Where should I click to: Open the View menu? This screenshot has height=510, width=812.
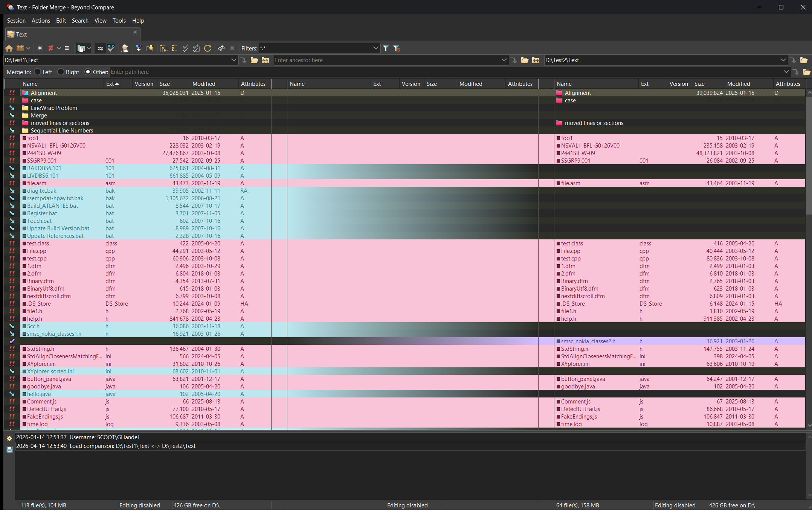tap(100, 21)
